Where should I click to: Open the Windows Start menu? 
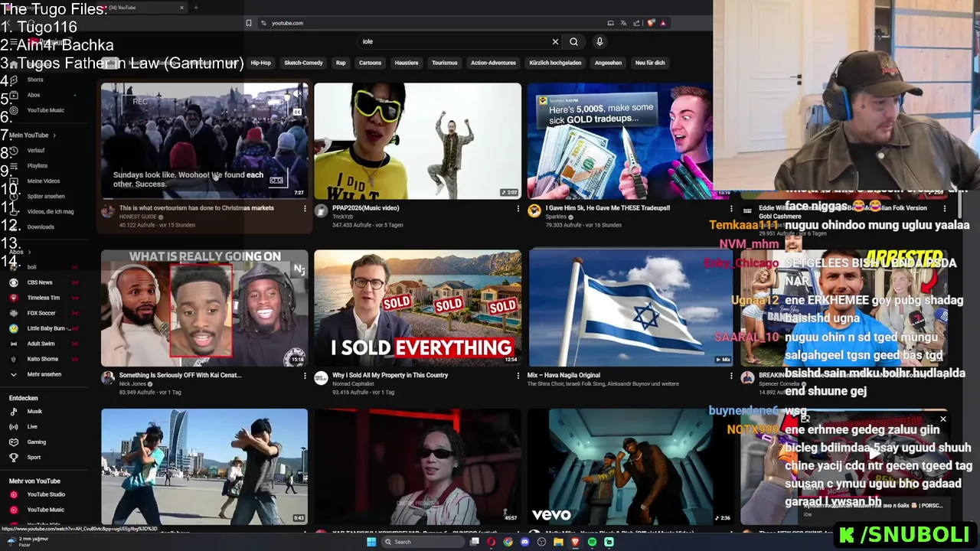click(x=371, y=542)
